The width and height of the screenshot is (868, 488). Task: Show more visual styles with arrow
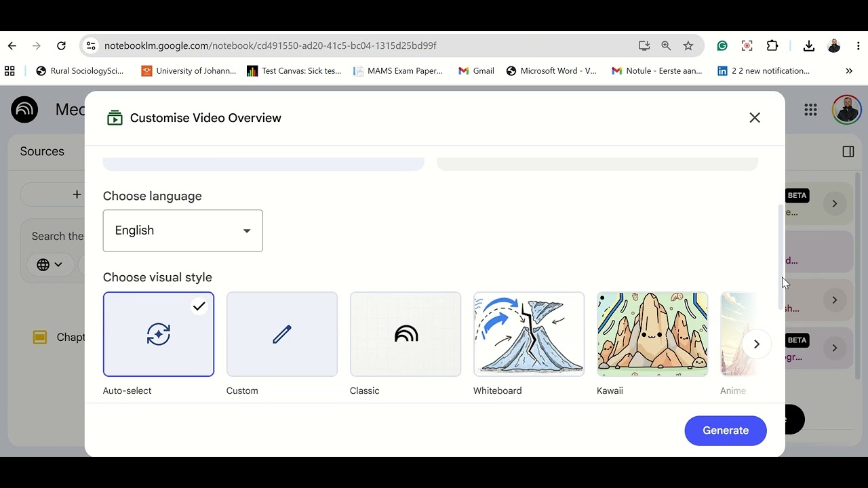point(757,344)
